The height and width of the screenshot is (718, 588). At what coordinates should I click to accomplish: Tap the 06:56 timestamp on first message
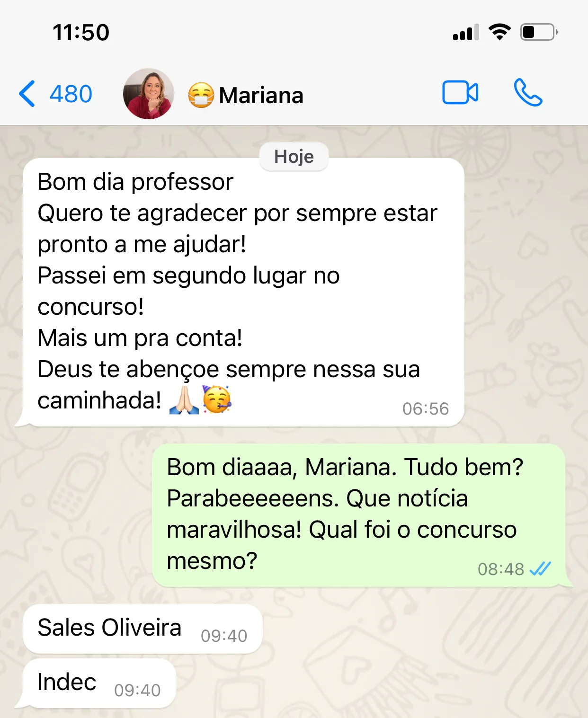426,408
